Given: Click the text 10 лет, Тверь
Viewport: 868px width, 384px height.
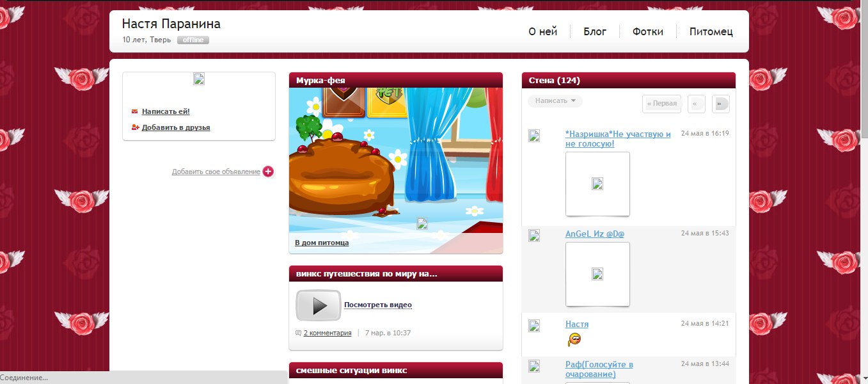Looking at the screenshot, I should (148, 40).
